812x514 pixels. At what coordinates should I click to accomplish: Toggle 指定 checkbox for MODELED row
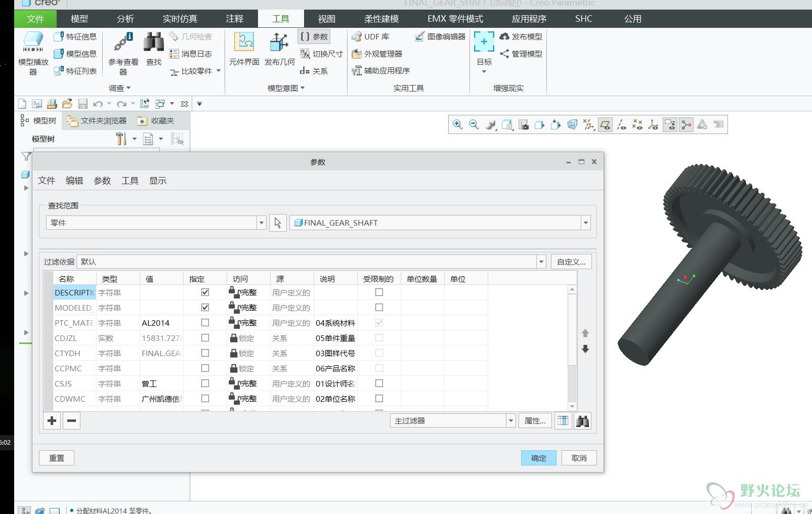(x=205, y=307)
